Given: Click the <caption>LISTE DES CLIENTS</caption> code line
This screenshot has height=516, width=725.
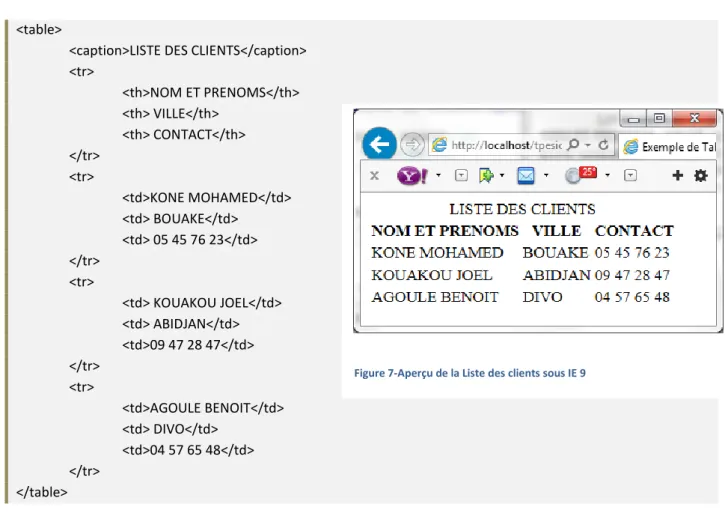Looking at the screenshot, I should [188, 50].
